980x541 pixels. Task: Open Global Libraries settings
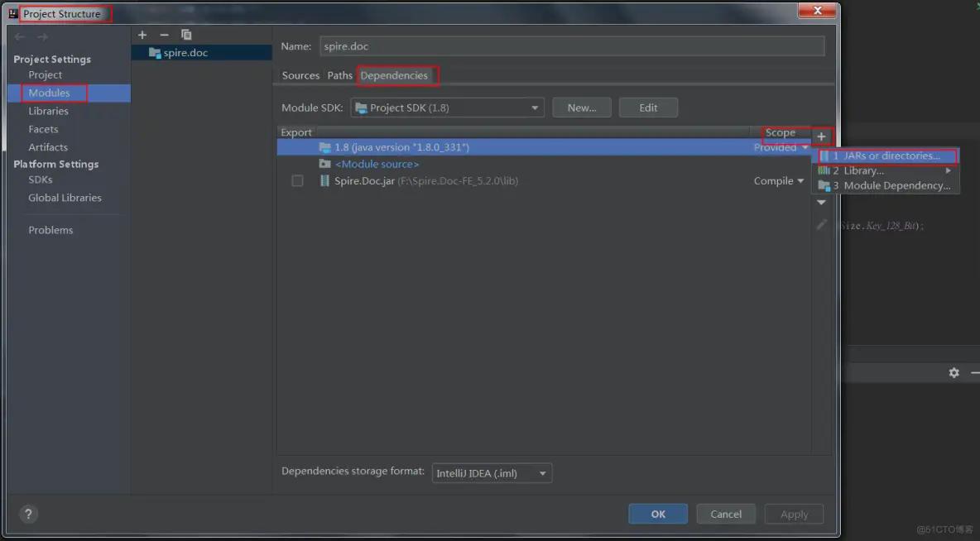coord(65,198)
